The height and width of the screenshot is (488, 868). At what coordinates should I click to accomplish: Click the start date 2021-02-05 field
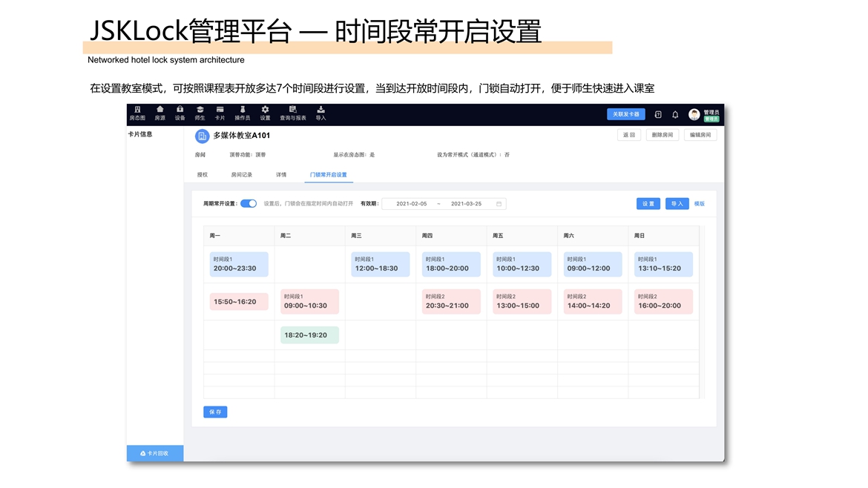(411, 204)
